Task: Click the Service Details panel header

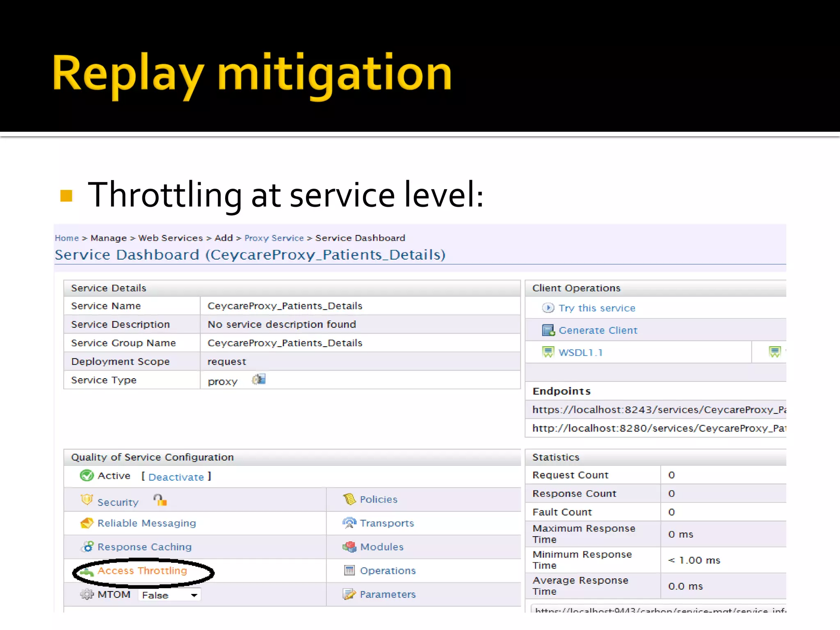Action: tap(292, 288)
